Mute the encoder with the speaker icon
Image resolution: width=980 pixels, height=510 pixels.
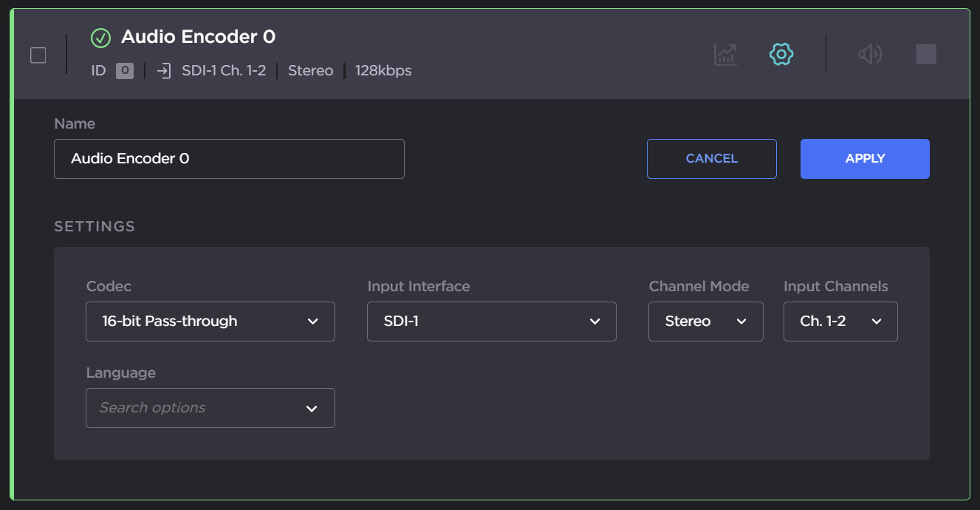[870, 54]
